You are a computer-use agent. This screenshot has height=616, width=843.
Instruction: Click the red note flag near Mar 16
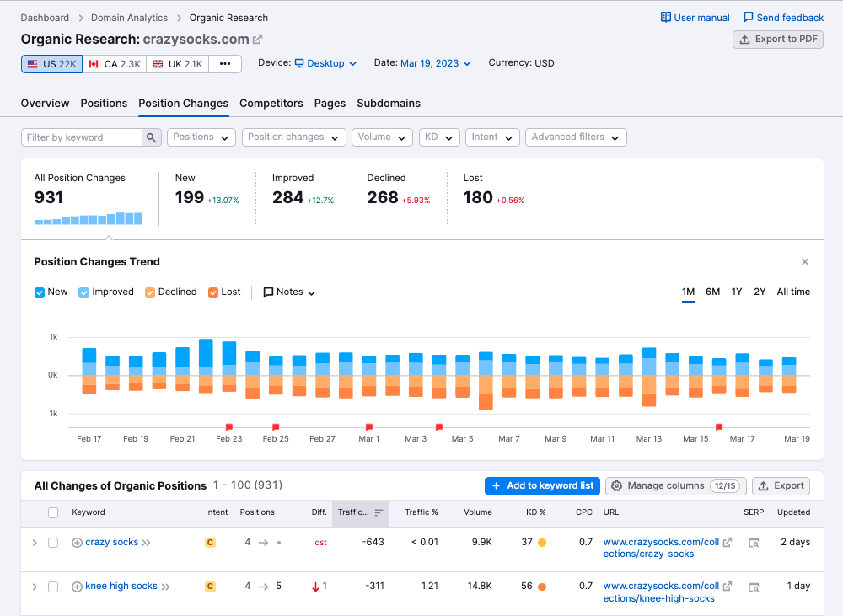[x=719, y=426]
